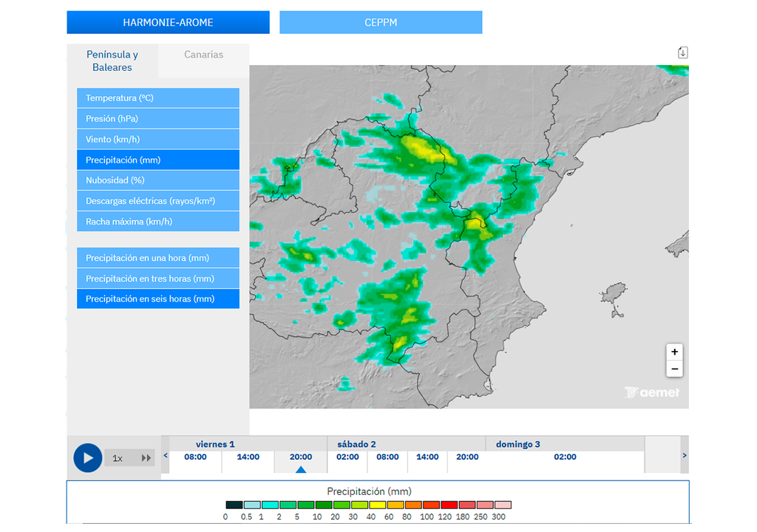Image resolution: width=757 pixels, height=532 pixels.
Task: Advance the timeline with the right arrow
Action: tap(684, 455)
